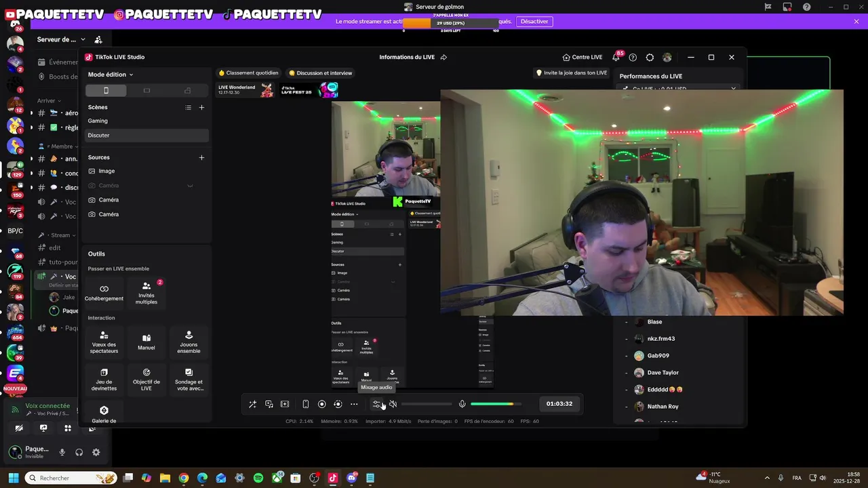Open the TikTok help question icon

tap(633, 58)
